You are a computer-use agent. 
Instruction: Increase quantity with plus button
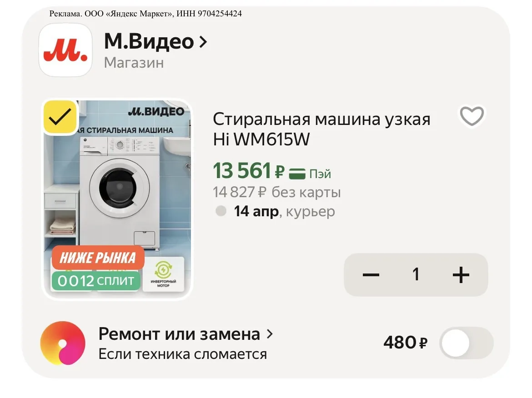461,275
